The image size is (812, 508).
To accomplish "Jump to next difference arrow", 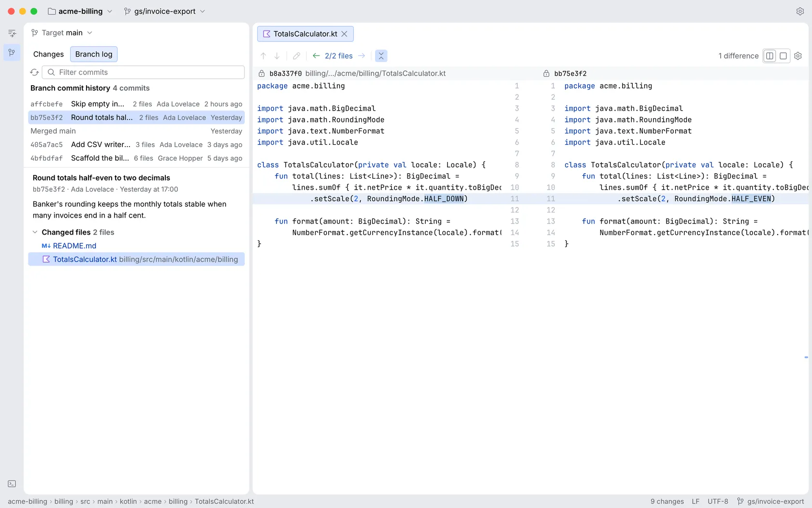I will click(x=277, y=56).
